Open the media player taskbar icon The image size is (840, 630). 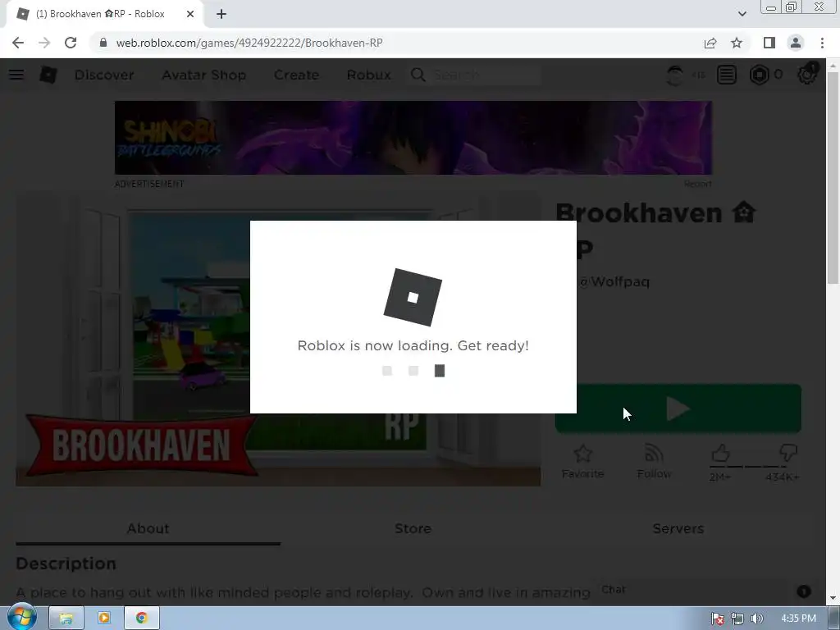click(x=104, y=619)
